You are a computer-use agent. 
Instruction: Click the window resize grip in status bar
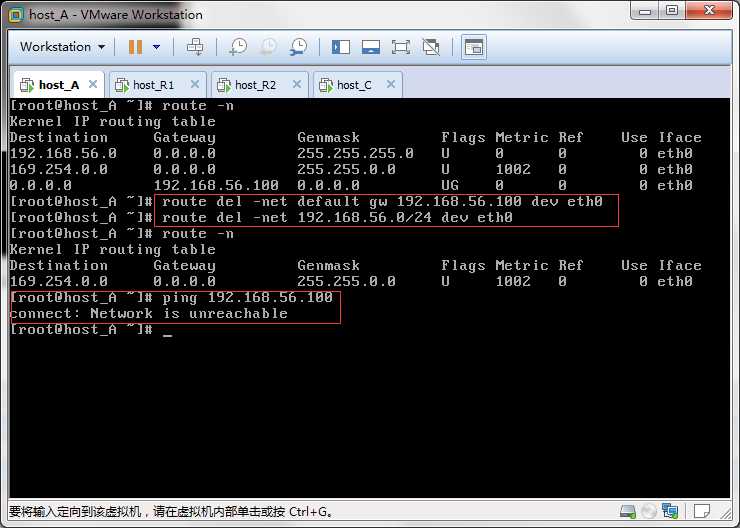[725, 512]
